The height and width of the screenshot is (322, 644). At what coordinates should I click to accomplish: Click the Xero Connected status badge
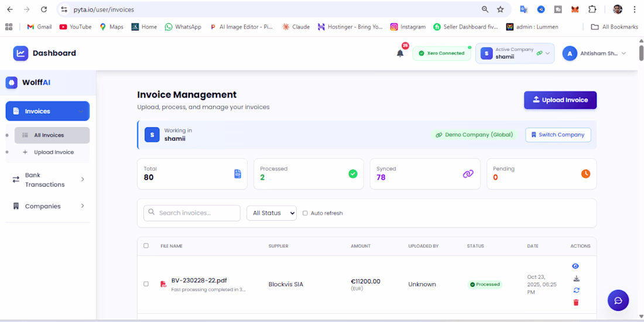coord(441,53)
